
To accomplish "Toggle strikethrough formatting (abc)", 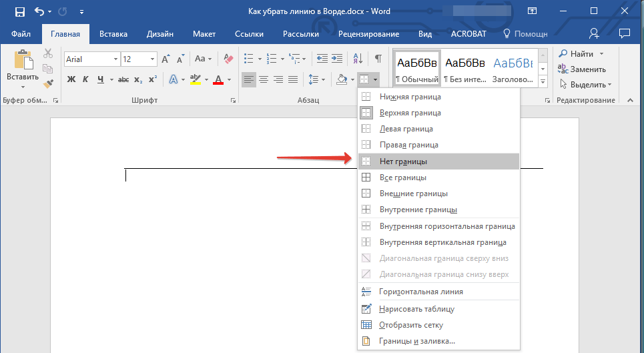I will tap(123, 80).
